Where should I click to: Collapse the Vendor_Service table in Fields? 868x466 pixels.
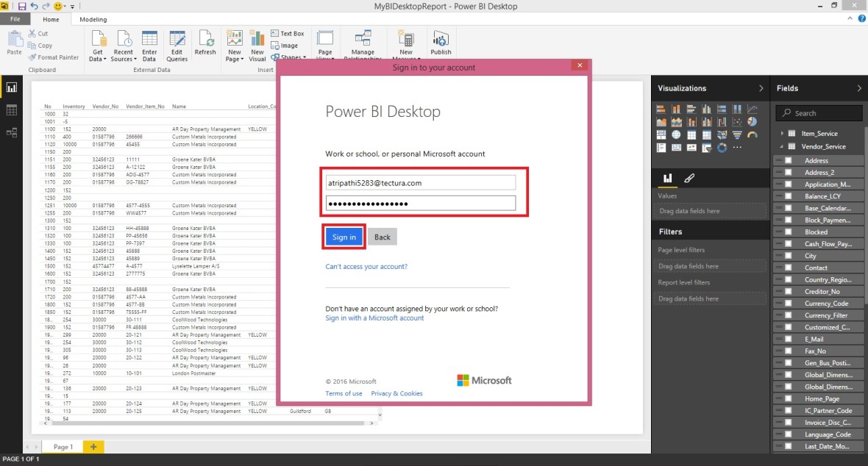(780, 146)
